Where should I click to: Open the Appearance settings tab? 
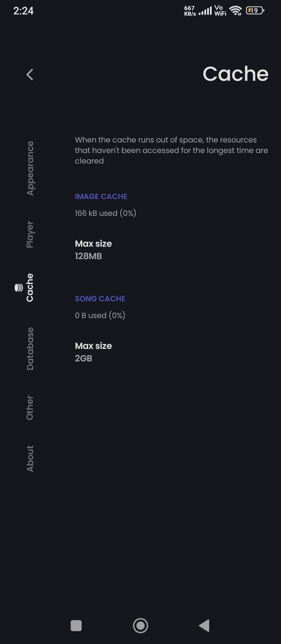coord(30,168)
